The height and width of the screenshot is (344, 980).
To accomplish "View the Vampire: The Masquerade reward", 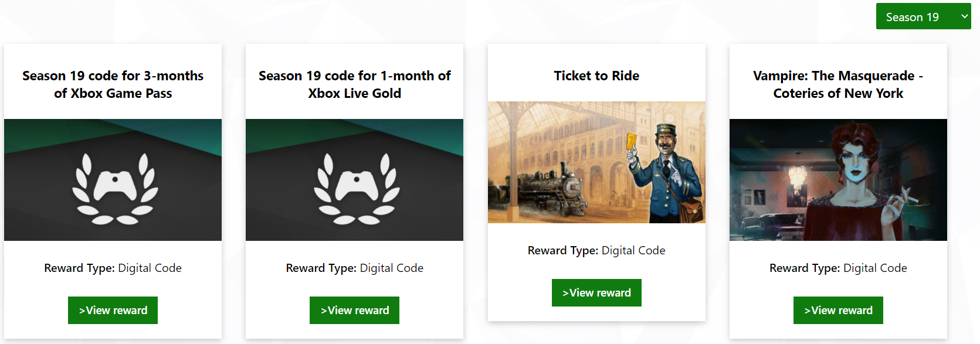I will (x=838, y=310).
